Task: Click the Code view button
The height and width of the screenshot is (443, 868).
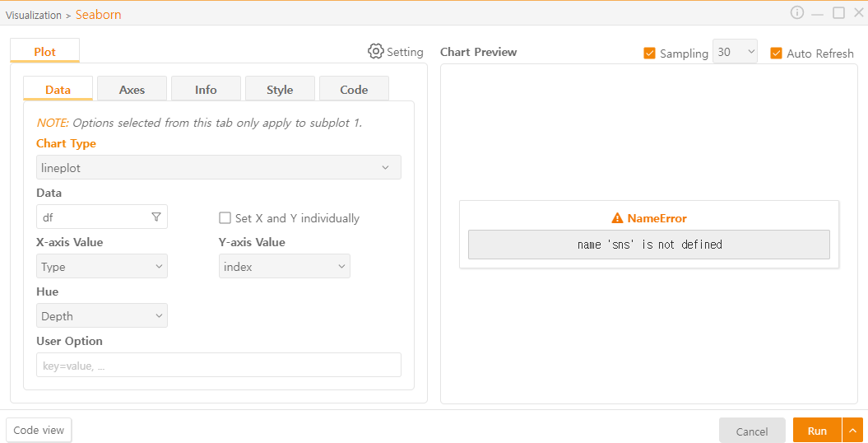Action: tap(39, 431)
